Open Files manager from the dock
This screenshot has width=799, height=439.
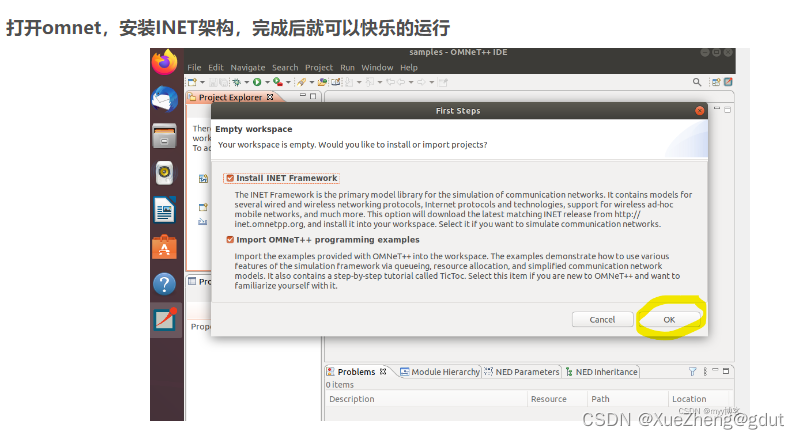pyautogui.click(x=165, y=136)
